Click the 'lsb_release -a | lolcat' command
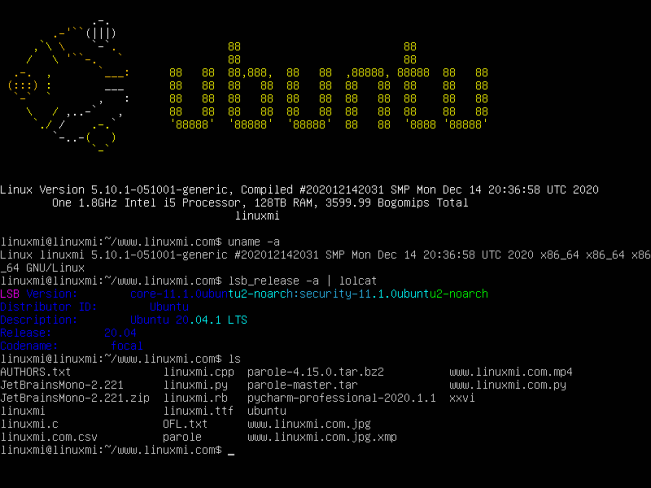The width and height of the screenshot is (651, 488). point(302,281)
